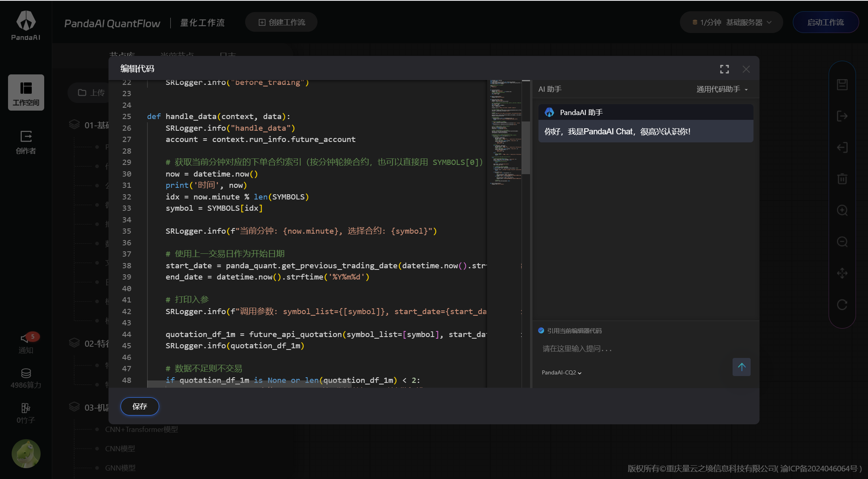
Task: Select the GNN模型 tree node
Action: click(120, 468)
